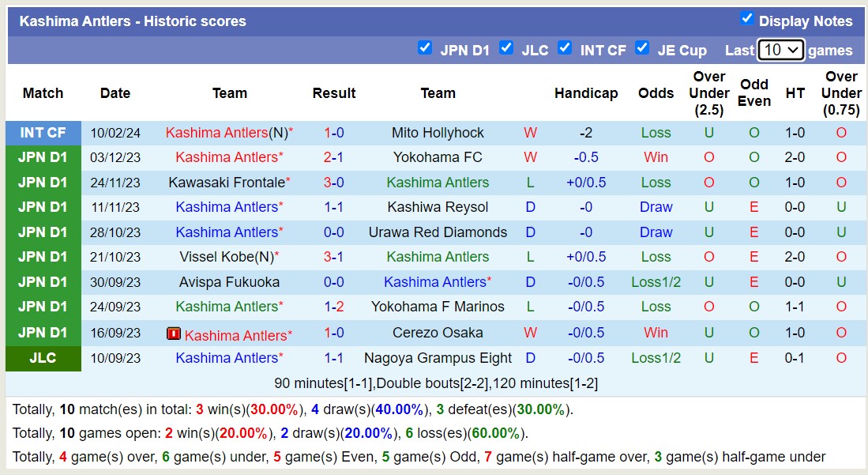Viewport: 868px width, 475px height.
Task: Click the JLC competition badge on bottom row
Action: pyautogui.click(x=43, y=358)
